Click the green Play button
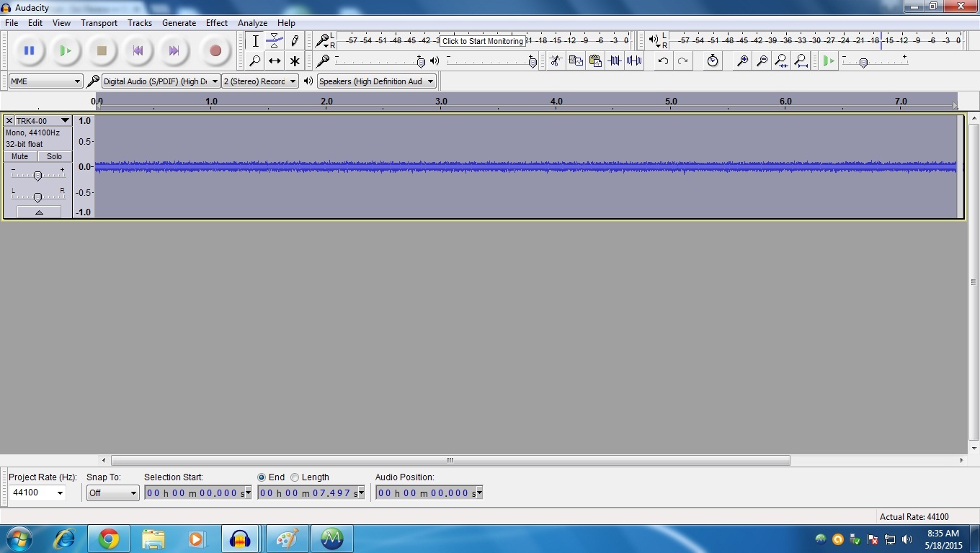The height and width of the screenshot is (553, 980). [x=66, y=50]
